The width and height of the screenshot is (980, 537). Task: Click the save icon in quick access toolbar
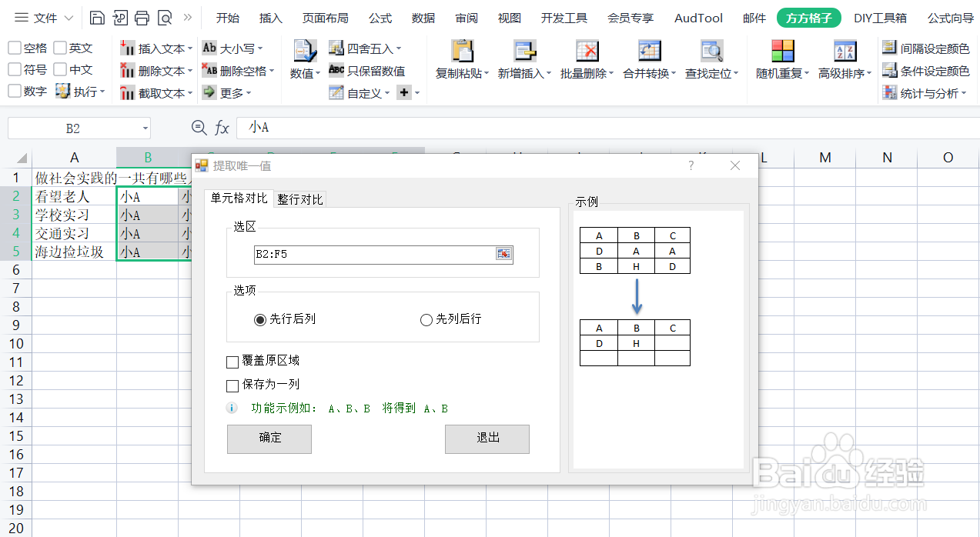click(97, 18)
